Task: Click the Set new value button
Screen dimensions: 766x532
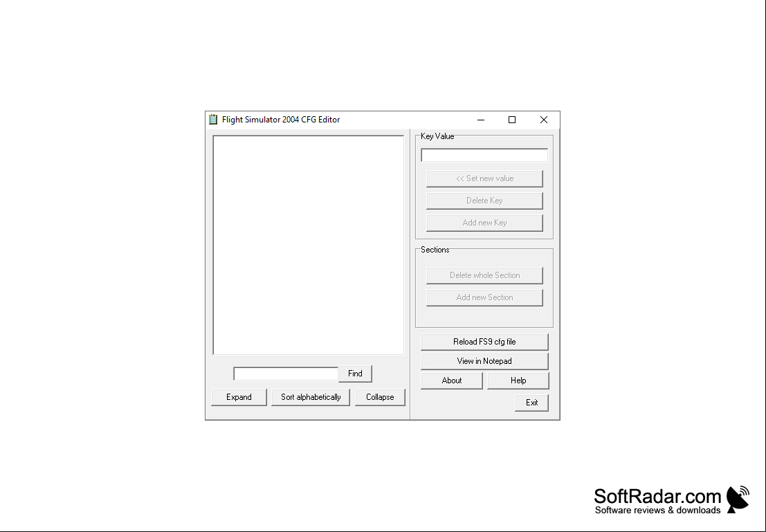Action: coord(484,178)
